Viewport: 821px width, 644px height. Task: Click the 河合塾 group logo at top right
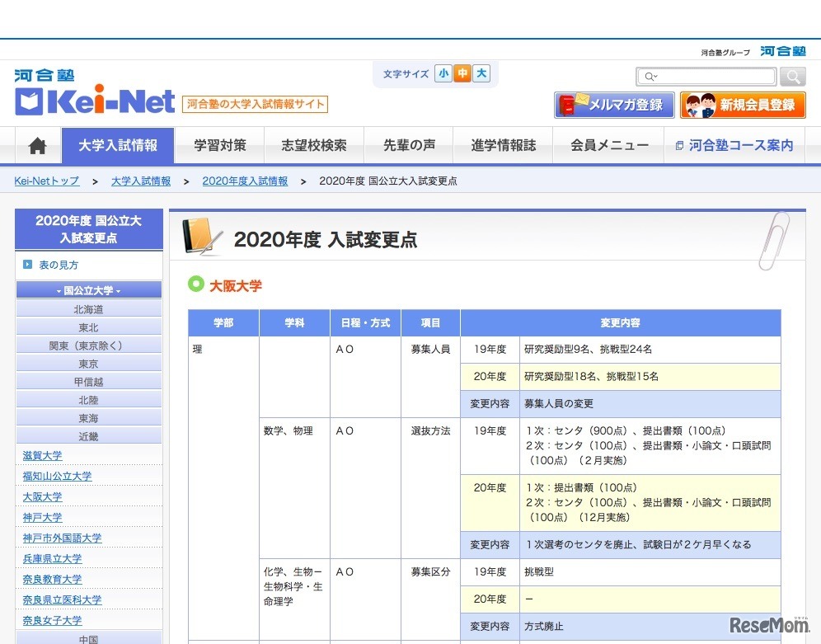(x=782, y=51)
